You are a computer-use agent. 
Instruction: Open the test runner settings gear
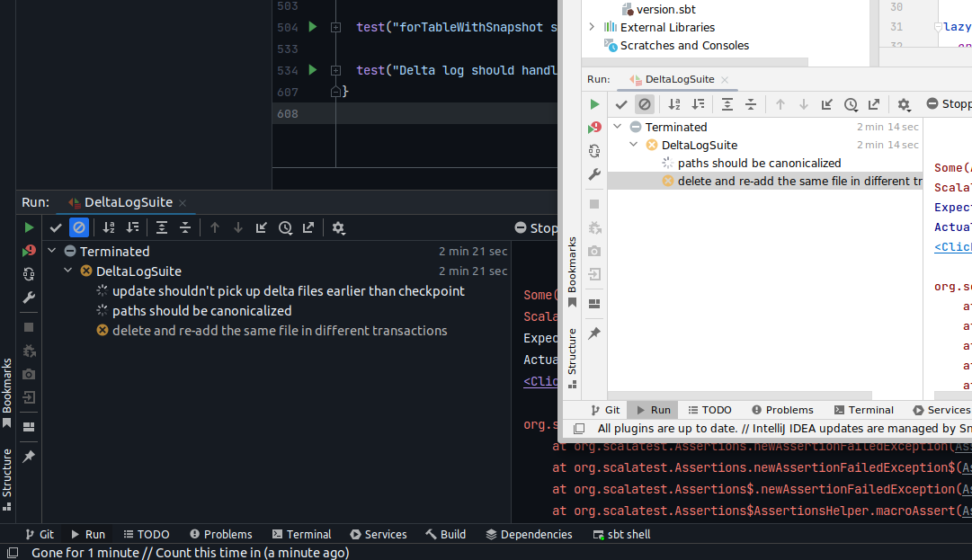tap(338, 228)
